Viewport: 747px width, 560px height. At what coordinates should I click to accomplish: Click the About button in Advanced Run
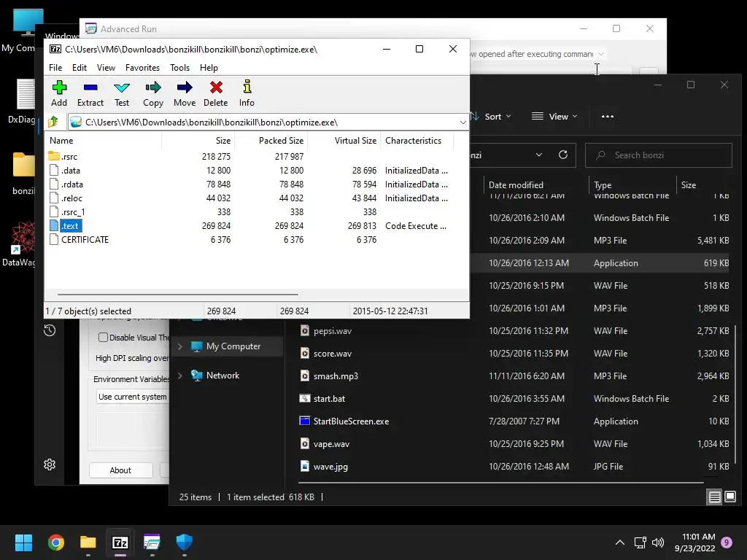pos(120,470)
